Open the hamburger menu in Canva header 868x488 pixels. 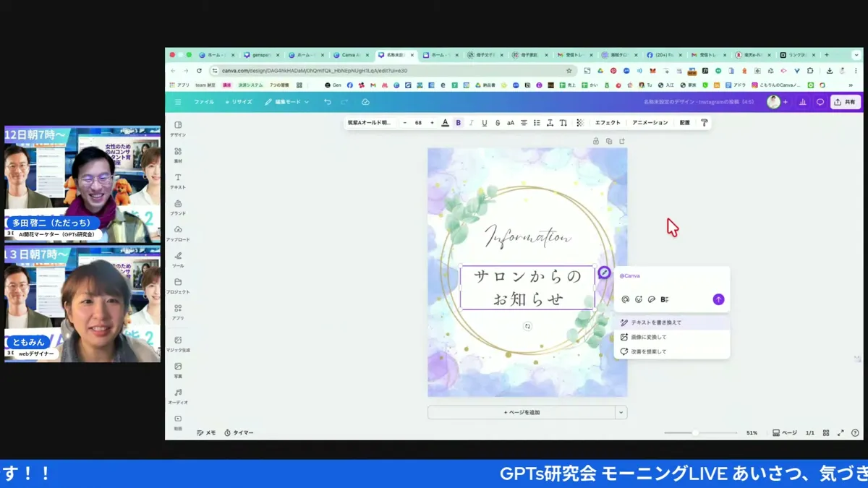(178, 102)
